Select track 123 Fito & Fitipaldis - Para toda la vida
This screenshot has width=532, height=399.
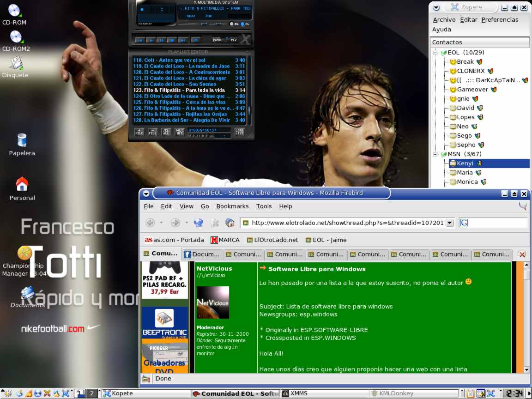188,90
